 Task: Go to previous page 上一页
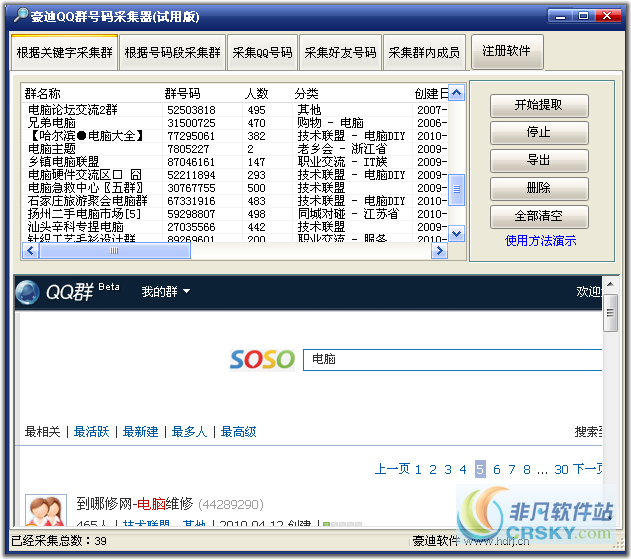point(392,469)
